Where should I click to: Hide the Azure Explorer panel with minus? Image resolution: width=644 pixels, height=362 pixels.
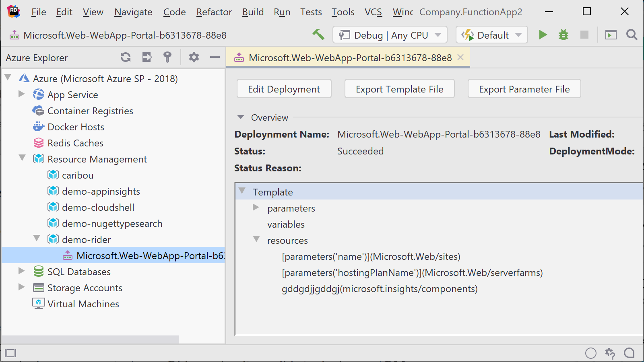(215, 58)
